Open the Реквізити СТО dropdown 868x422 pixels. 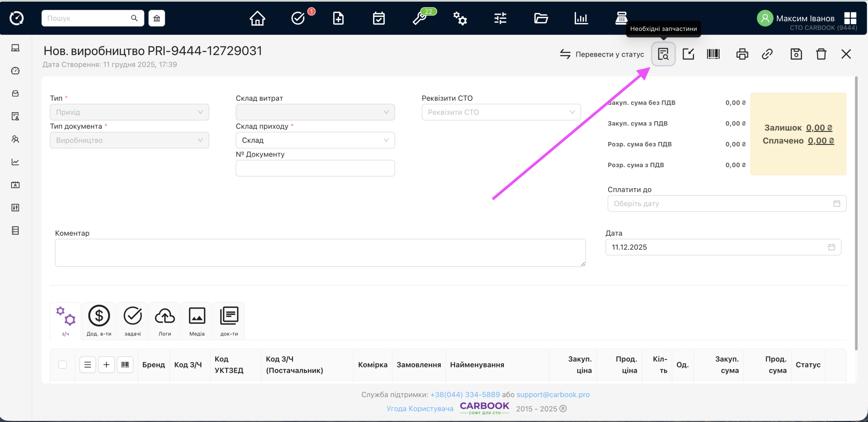[x=501, y=112]
